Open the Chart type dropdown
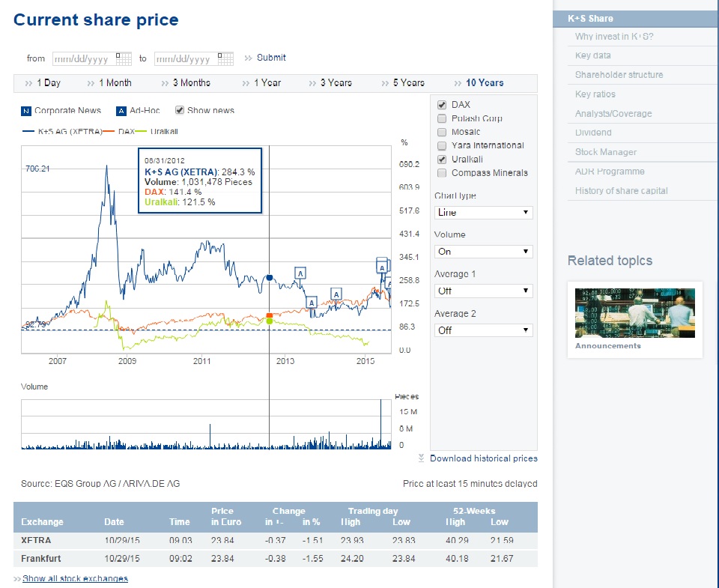The width and height of the screenshot is (719, 588). [x=483, y=213]
